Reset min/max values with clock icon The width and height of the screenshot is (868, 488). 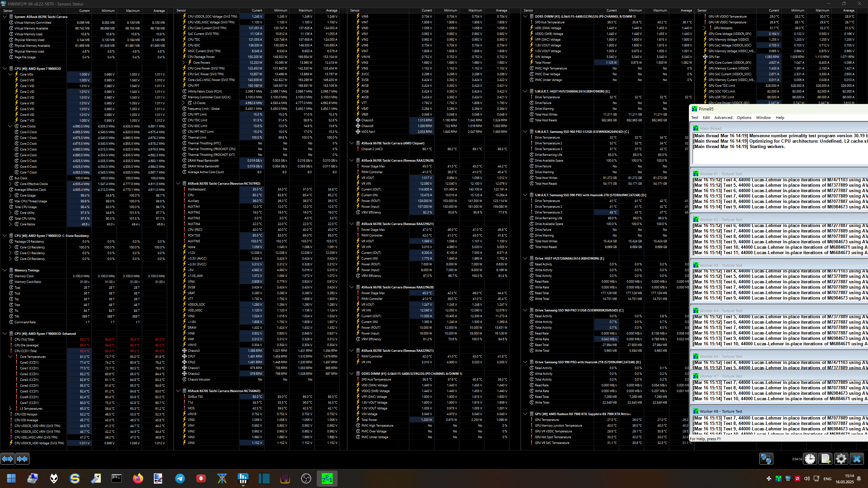click(x=810, y=459)
